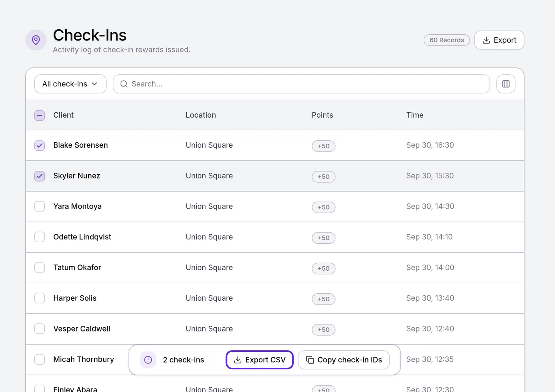Click the +50 badge in Tatum Okafor's row

pos(324,268)
